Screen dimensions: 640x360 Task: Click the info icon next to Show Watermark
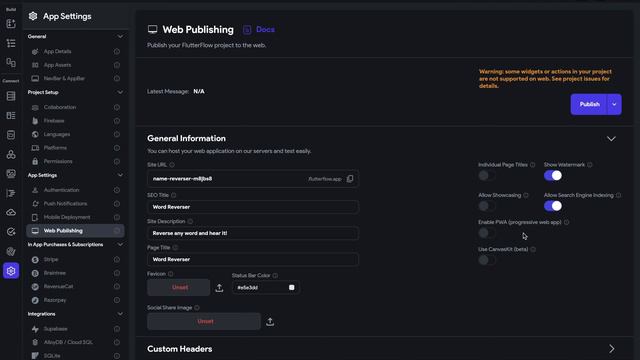[x=590, y=165]
